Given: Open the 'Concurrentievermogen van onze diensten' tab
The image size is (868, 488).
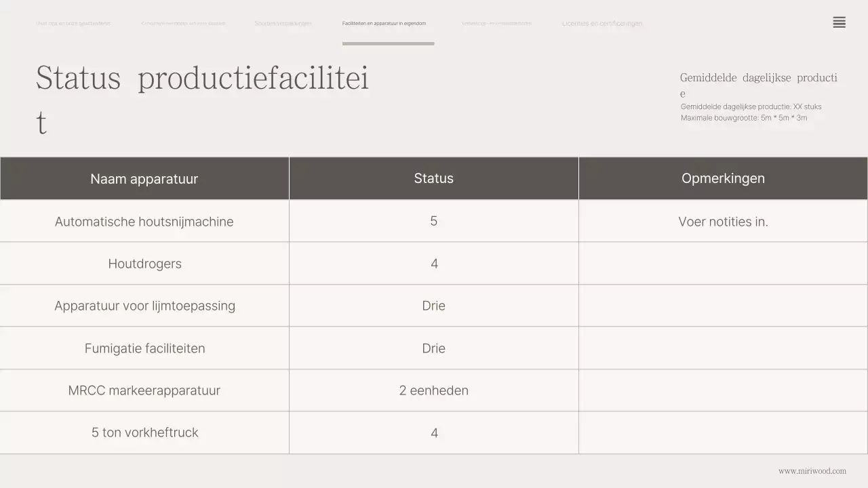Looking at the screenshot, I should click(x=183, y=24).
